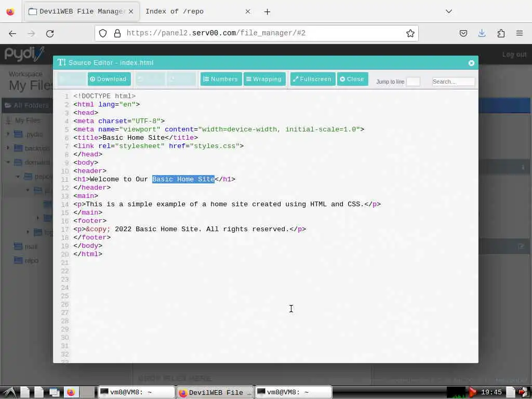Click the Download button in editor toolbar
Image resolution: width=532 pixels, height=399 pixels.
pyautogui.click(x=109, y=79)
